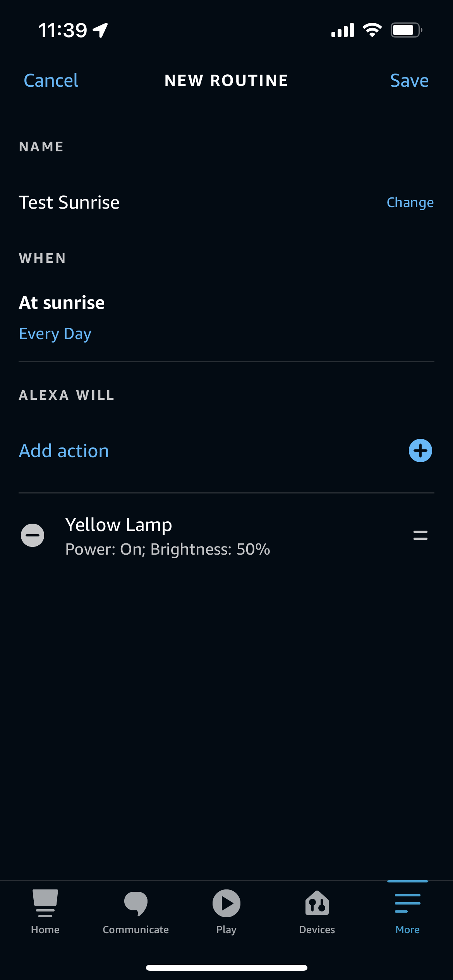The width and height of the screenshot is (453, 980).
Task: Open the Yellow Lamp action settings
Action: click(x=118, y=525)
